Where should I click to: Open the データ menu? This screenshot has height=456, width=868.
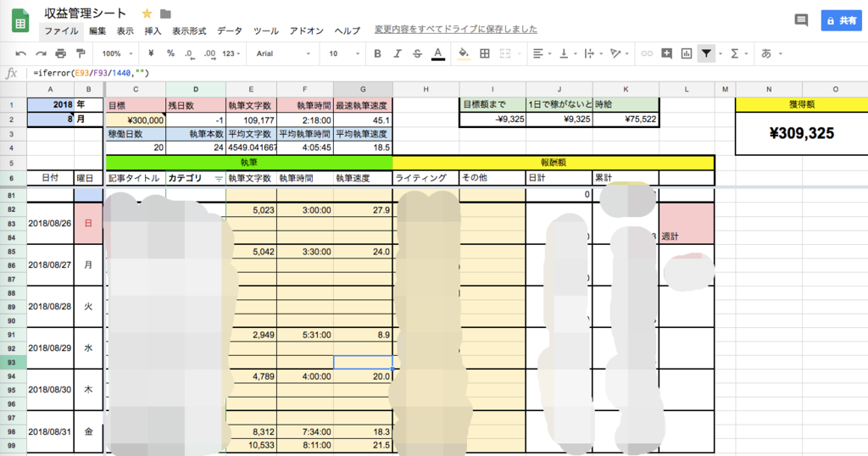tap(230, 31)
